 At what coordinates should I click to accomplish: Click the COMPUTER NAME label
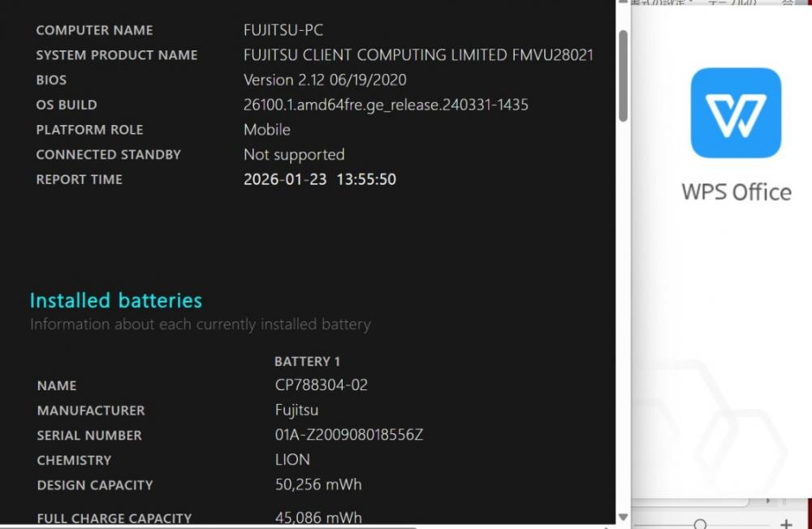[94, 30]
